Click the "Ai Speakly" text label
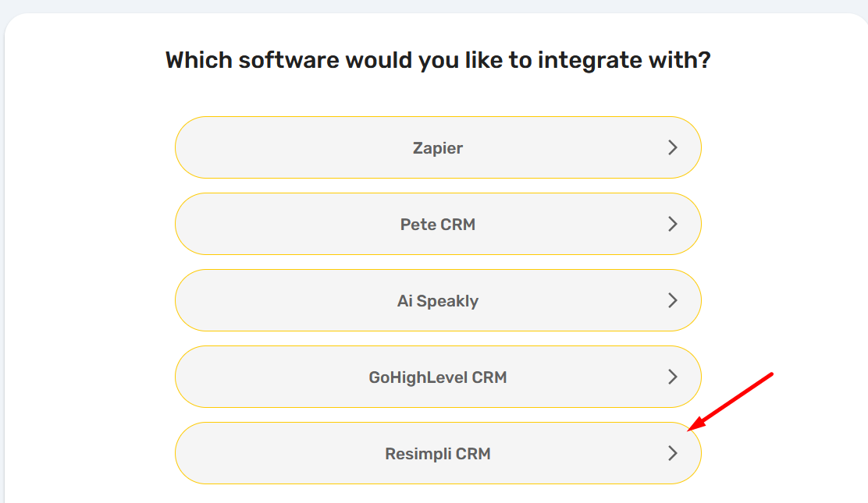The image size is (868, 503). click(x=438, y=301)
